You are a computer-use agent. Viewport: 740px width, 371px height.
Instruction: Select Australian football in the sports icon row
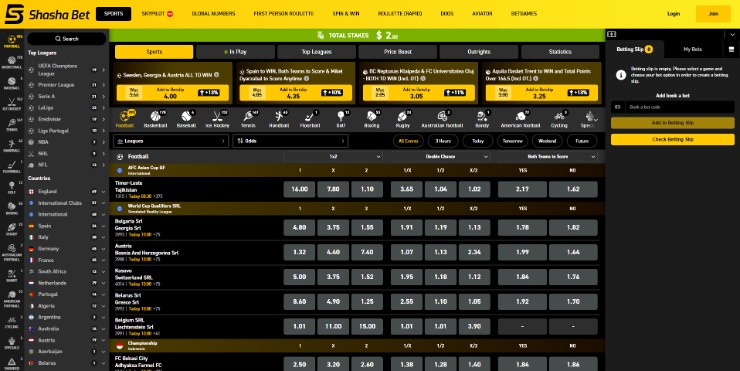click(x=442, y=119)
